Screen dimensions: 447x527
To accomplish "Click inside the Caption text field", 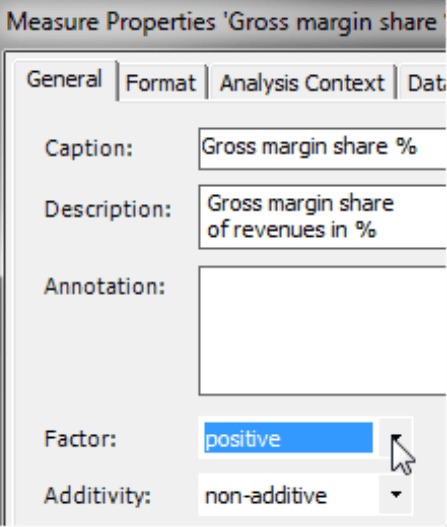I will click(x=323, y=149).
